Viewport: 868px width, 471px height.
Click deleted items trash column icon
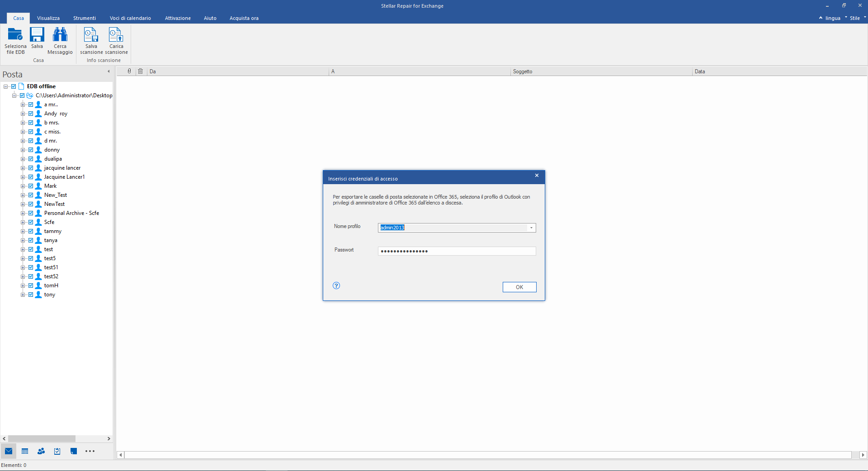tap(141, 71)
